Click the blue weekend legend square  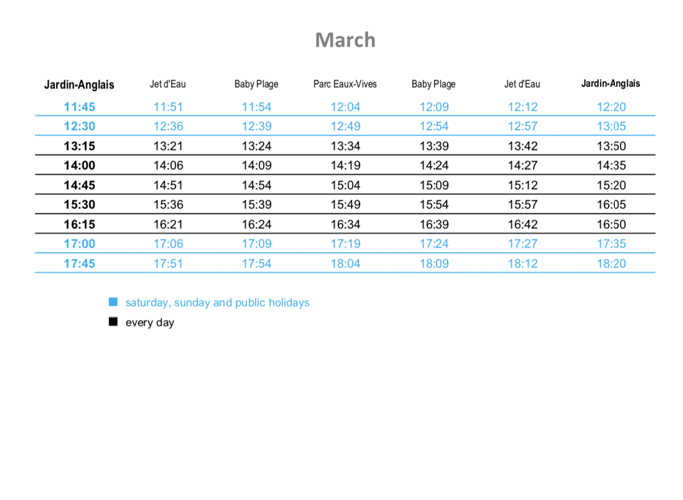pyautogui.click(x=113, y=302)
